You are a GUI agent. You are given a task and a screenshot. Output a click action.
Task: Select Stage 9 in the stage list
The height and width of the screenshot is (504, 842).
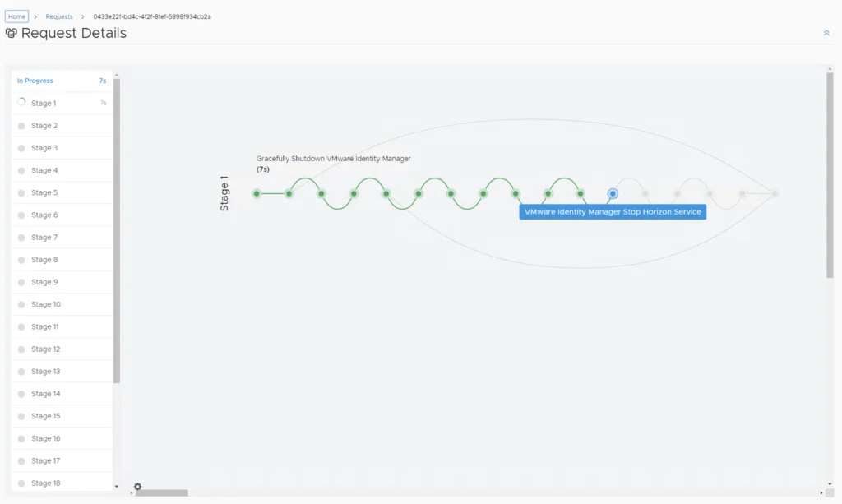[62, 282]
